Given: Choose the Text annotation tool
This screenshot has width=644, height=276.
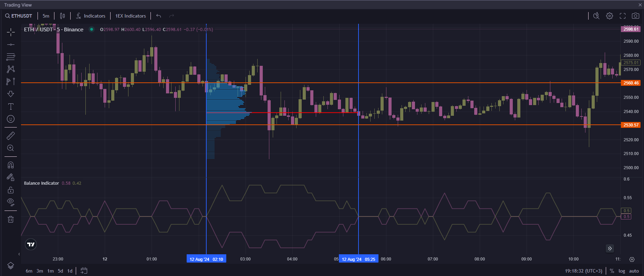Looking at the screenshot, I should tap(11, 106).
